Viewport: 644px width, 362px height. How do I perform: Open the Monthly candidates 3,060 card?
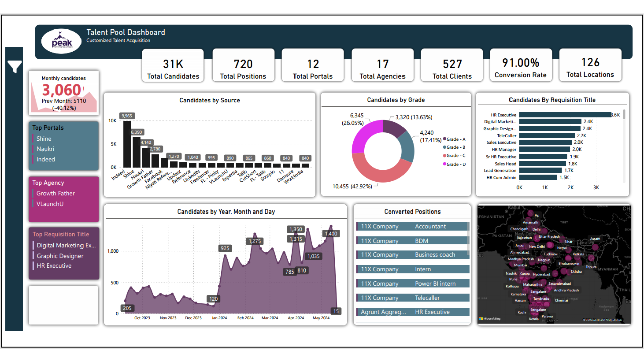pyautogui.click(x=64, y=93)
